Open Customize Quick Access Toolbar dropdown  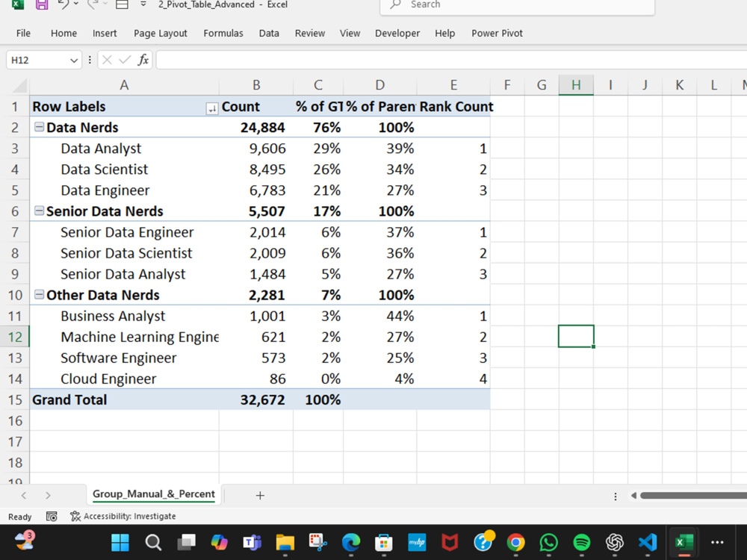coord(143,4)
